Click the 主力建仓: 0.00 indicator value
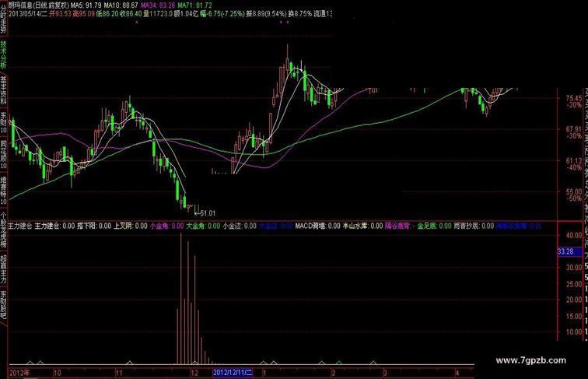 coord(54,226)
